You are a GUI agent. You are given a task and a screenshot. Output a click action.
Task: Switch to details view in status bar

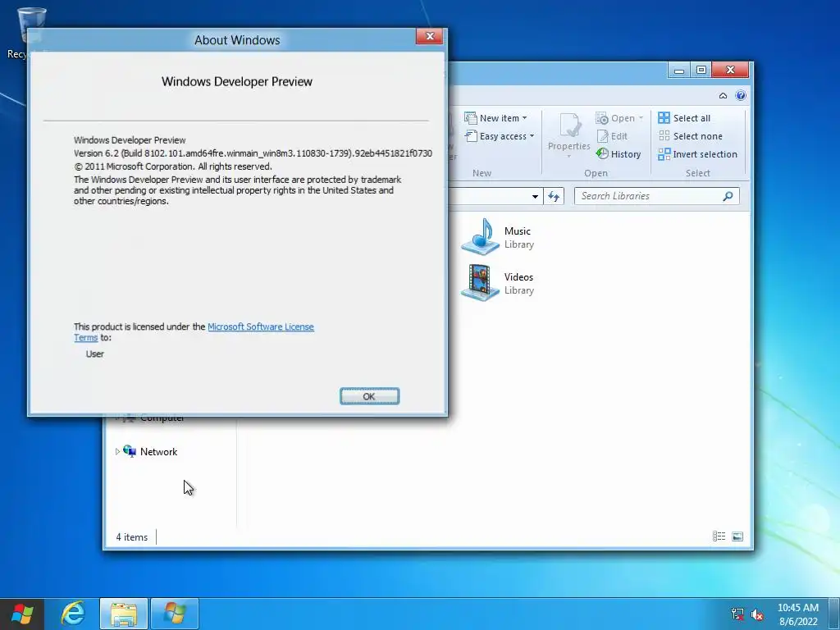[x=719, y=536]
